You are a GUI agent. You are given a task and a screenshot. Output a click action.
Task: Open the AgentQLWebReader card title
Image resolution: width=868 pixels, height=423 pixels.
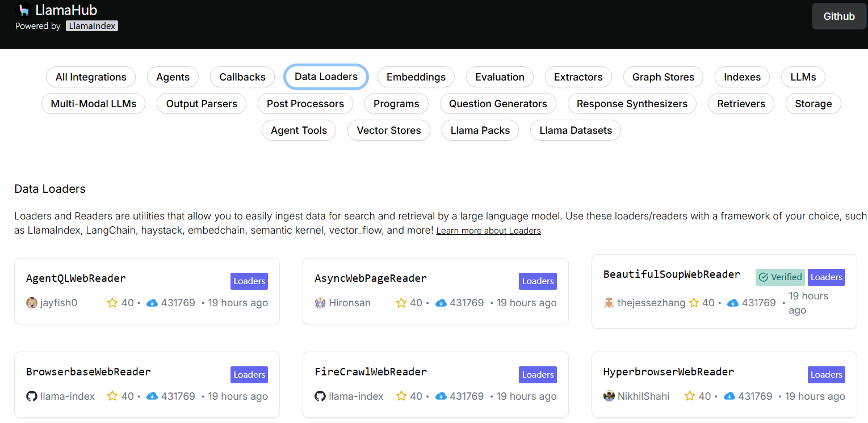click(x=76, y=278)
